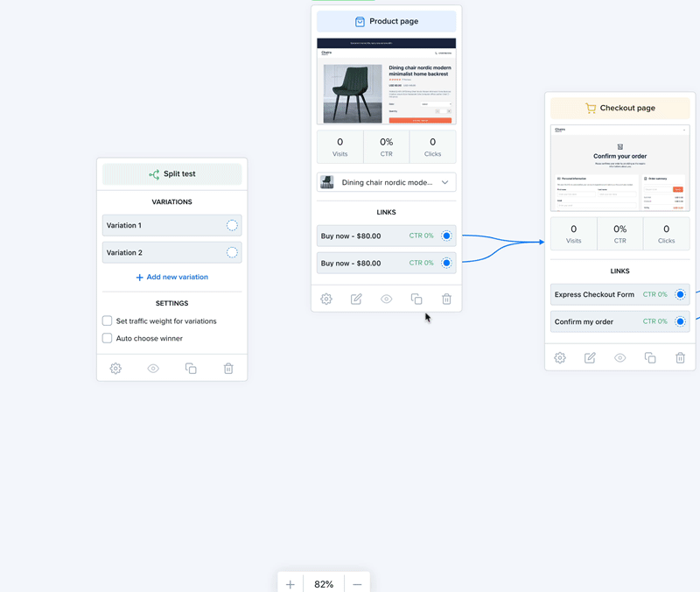Open Product page settings gear
700x592 pixels.
326,299
